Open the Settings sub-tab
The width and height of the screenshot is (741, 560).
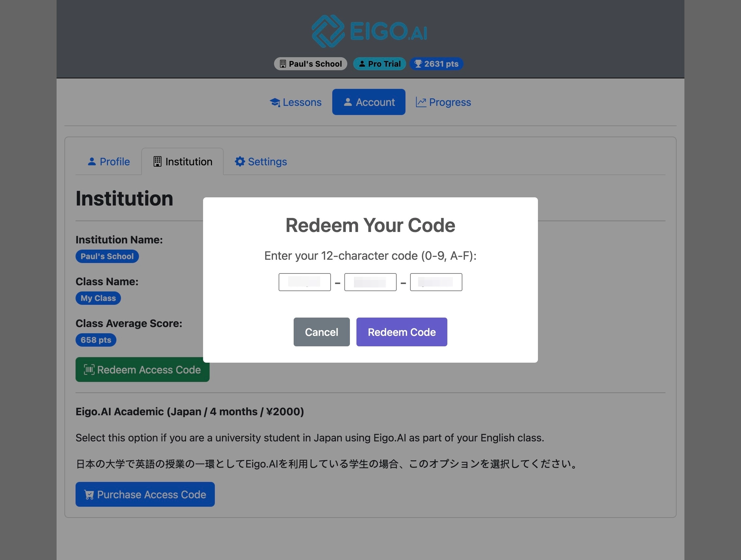point(261,162)
